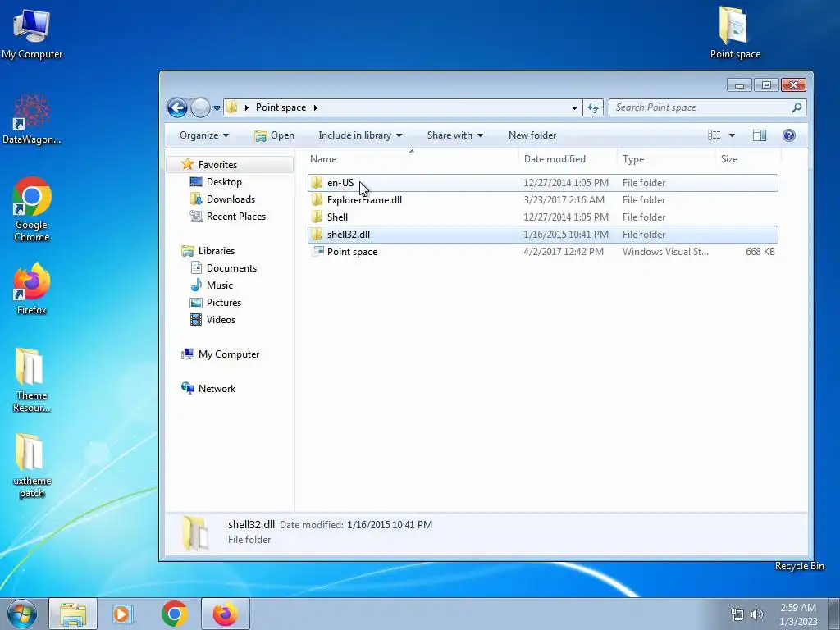This screenshot has width=840, height=630.
Task: Refresh the Point space folder view
Action: tap(592, 107)
